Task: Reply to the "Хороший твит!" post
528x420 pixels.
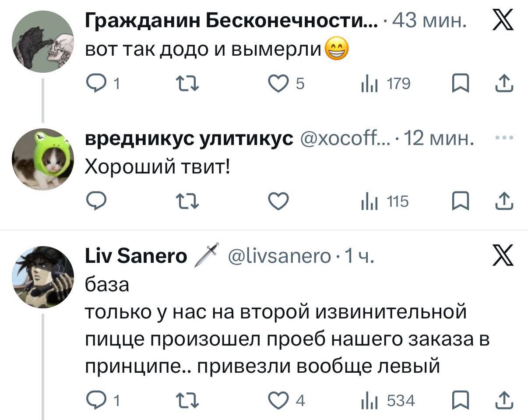Action: (x=94, y=201)
